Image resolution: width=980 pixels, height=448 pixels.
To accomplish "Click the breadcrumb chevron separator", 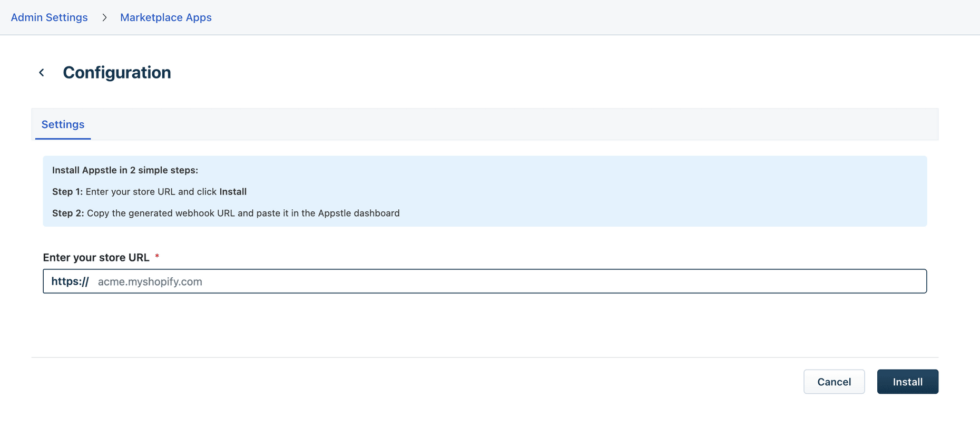I will coord(104,17).
